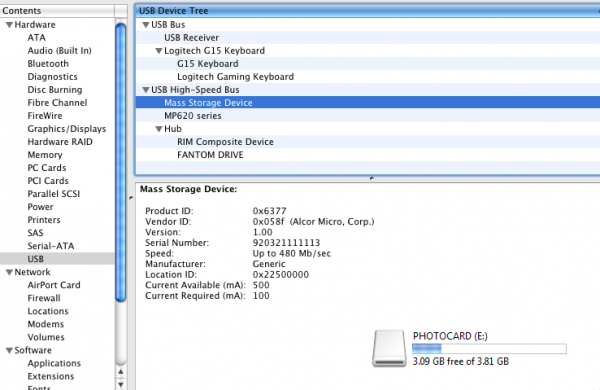The width and height of the screenshot is (600, 390).
Task: Click the PHOTOCARD (E:) drive icon
Action: (x=389, y=348)
